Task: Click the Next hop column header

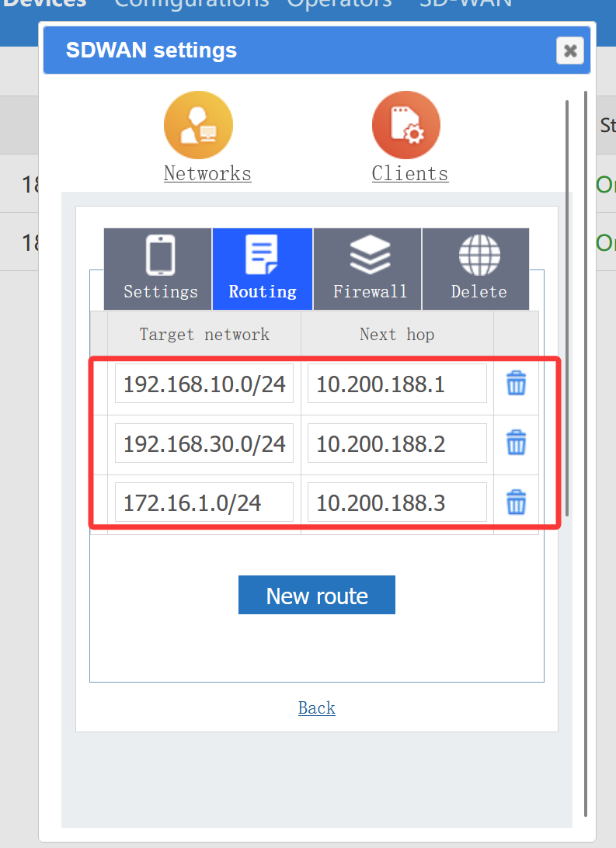Action: (x=397, y=334)
